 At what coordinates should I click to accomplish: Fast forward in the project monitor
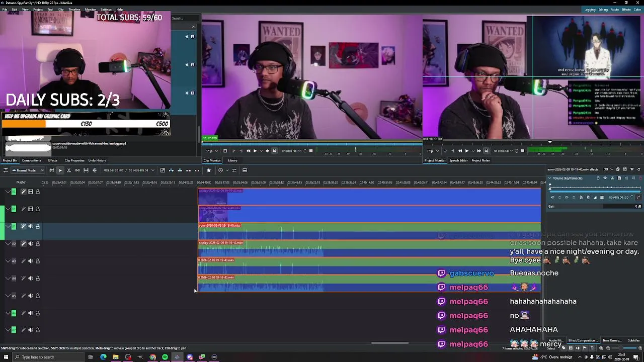click(479, 151)
